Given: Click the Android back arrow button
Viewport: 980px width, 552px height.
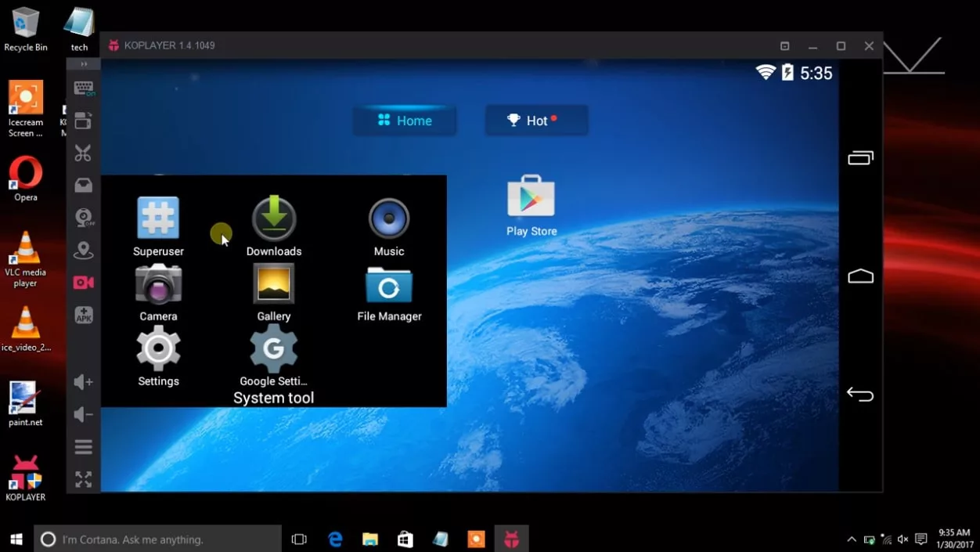Looking at the screenshot, I should coord(860,395).
